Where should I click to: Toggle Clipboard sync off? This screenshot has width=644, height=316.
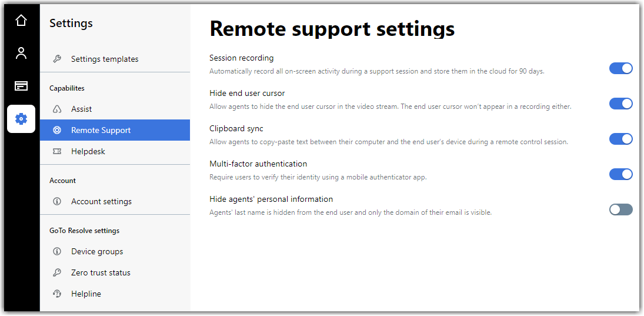click(x=620, y=139)
